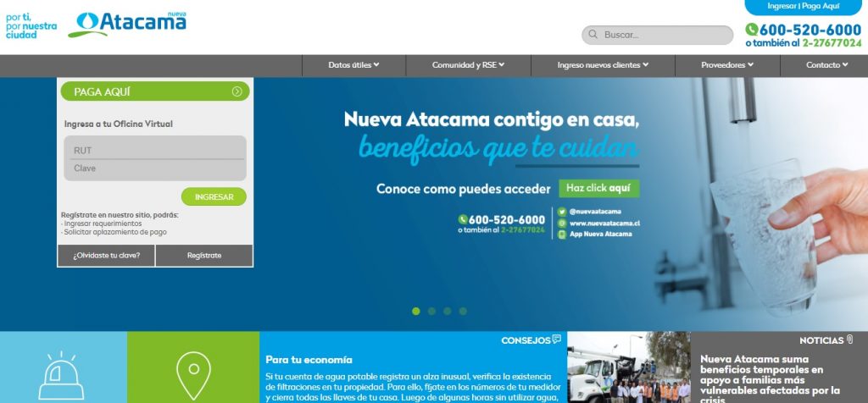Image resolution: width=868 pixels, height=403 pixels.
Task: Click the App Nueva Atacama text
Action: tap(601, 235)
